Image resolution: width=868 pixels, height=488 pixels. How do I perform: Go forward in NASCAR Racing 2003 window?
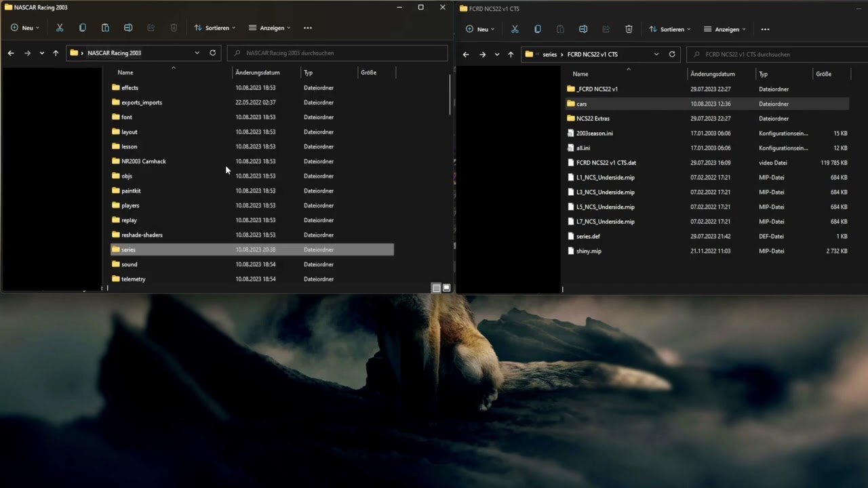coord(27,53)
